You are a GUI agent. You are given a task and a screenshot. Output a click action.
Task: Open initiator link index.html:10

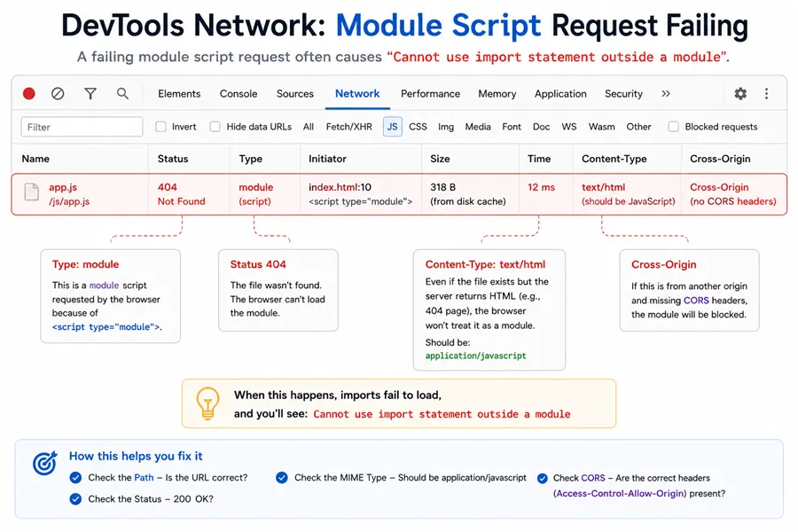pos(340,187)
